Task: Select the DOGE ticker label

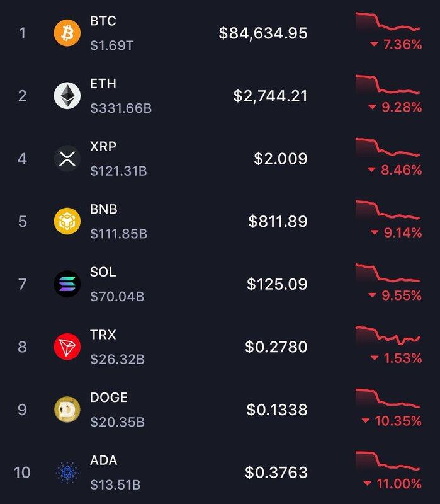Action: [x=109, y=398]
